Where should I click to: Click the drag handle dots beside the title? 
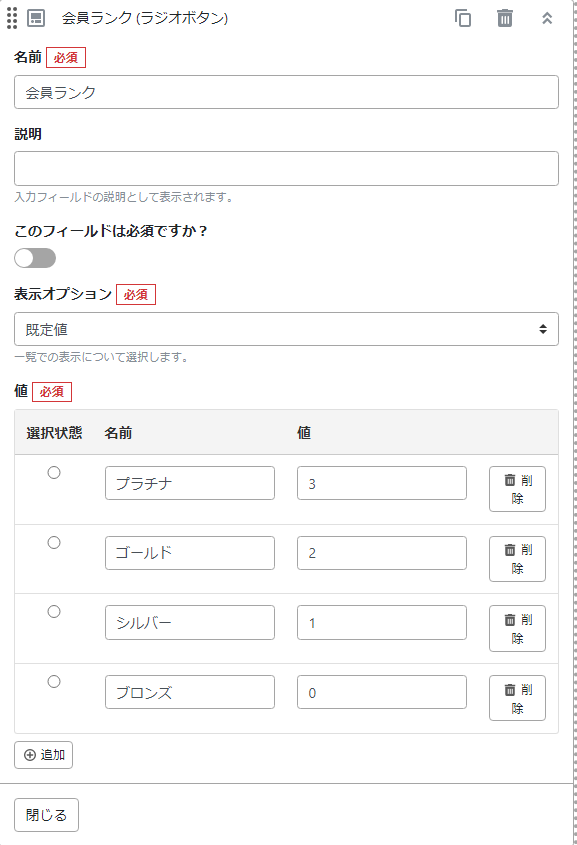pos(11,17)
